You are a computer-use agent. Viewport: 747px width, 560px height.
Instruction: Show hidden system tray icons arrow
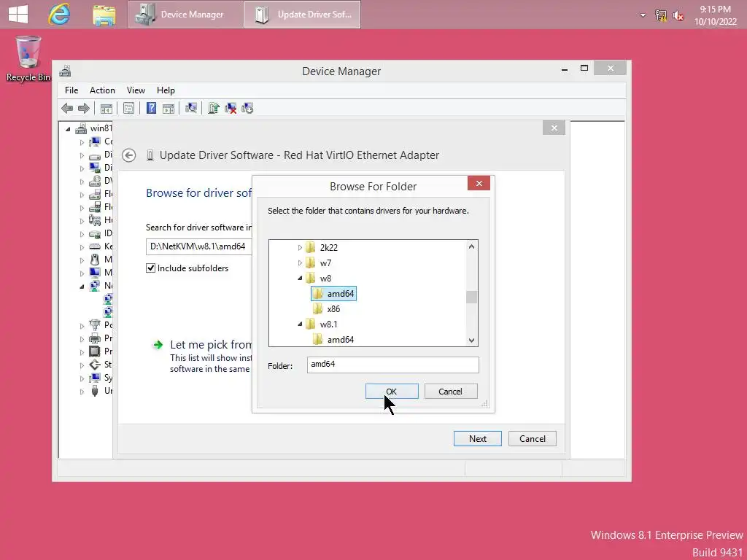pyautogui.click(x=643, y=15)
